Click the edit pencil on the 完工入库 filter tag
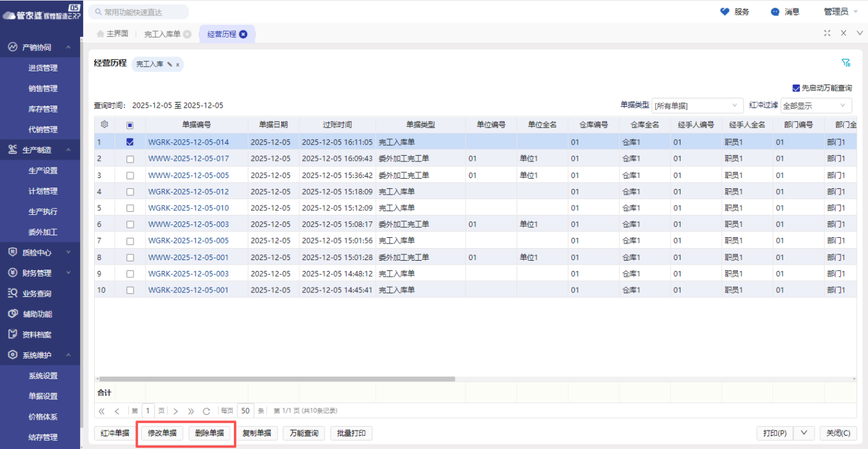This screenshot has height=449, width=868. (170, 64)
